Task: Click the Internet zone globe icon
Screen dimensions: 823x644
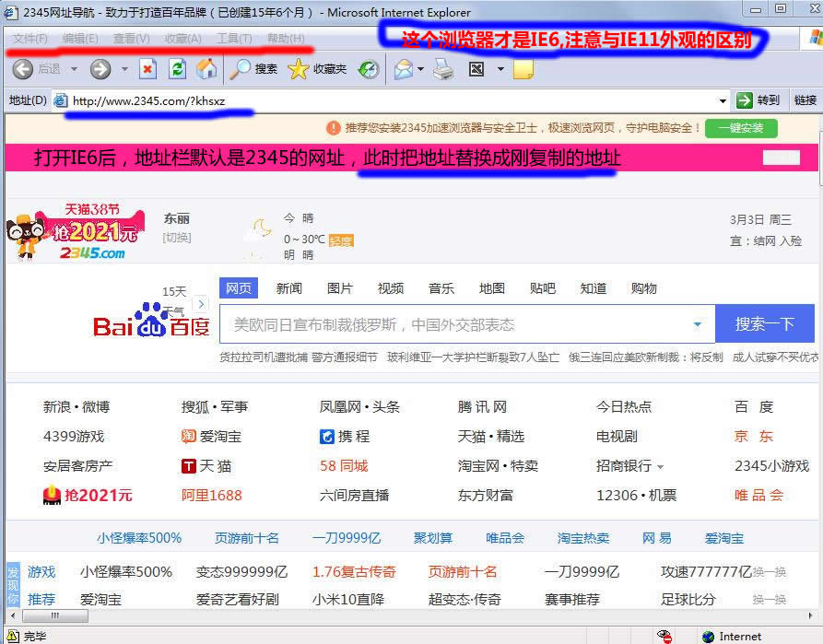Action: coord(708,636)
